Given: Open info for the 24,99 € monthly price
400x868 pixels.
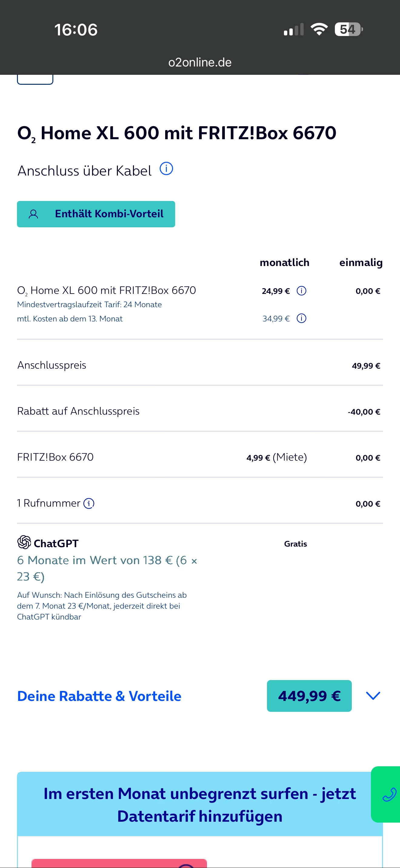Looking at the screenshot, I should 301,291.
